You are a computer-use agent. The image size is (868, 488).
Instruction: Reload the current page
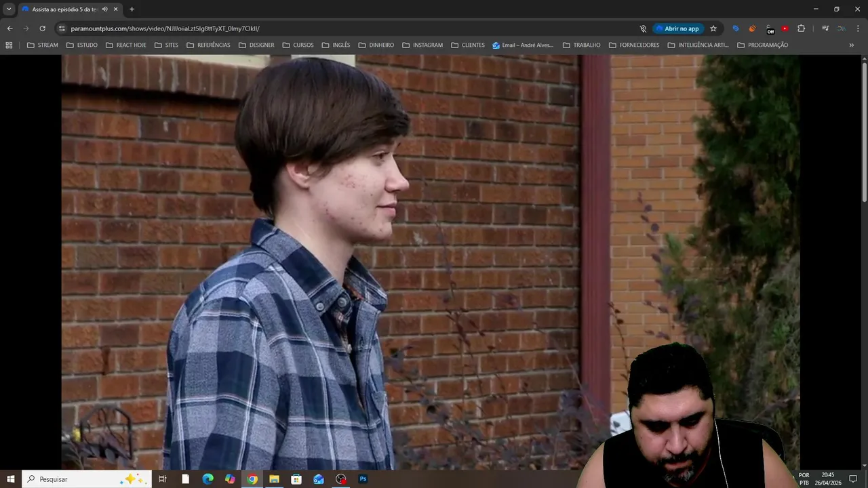click(42, 28)
